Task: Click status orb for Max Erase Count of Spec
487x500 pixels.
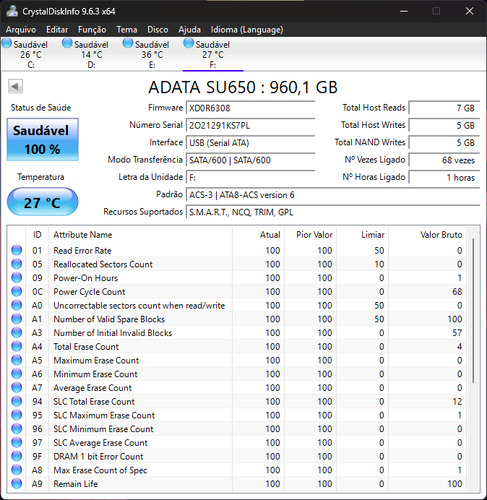Action: coord(17,470)
